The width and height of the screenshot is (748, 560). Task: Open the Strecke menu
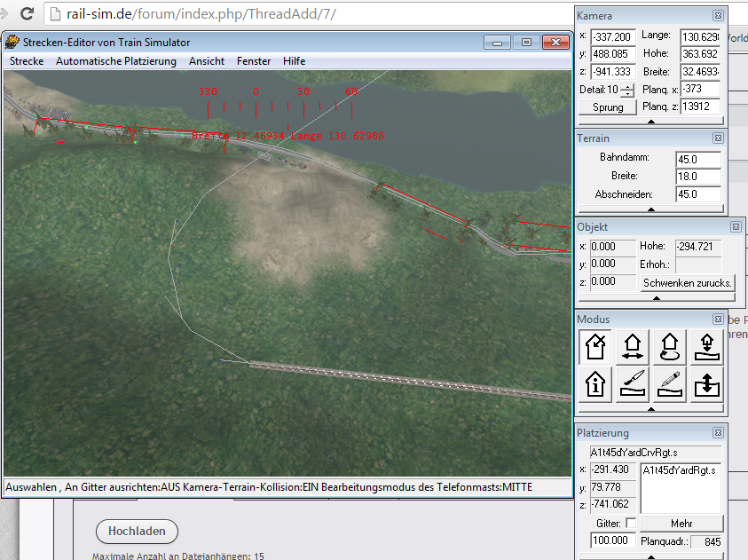[x=27, y=61]
